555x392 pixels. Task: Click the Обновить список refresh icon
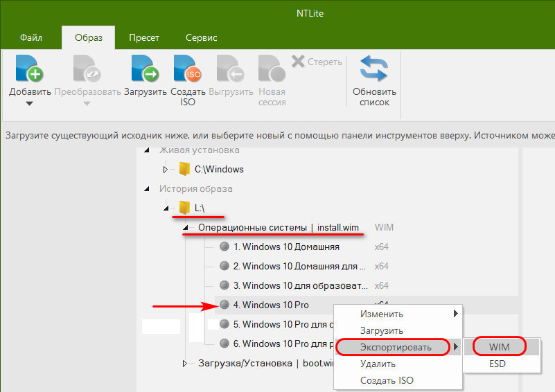point(374,69)
